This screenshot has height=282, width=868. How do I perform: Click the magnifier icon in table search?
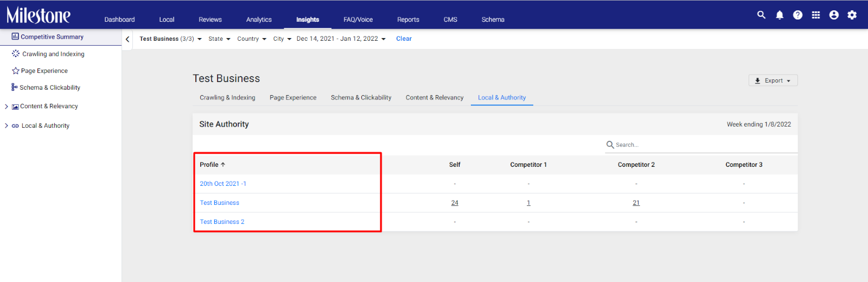(610, 145)
